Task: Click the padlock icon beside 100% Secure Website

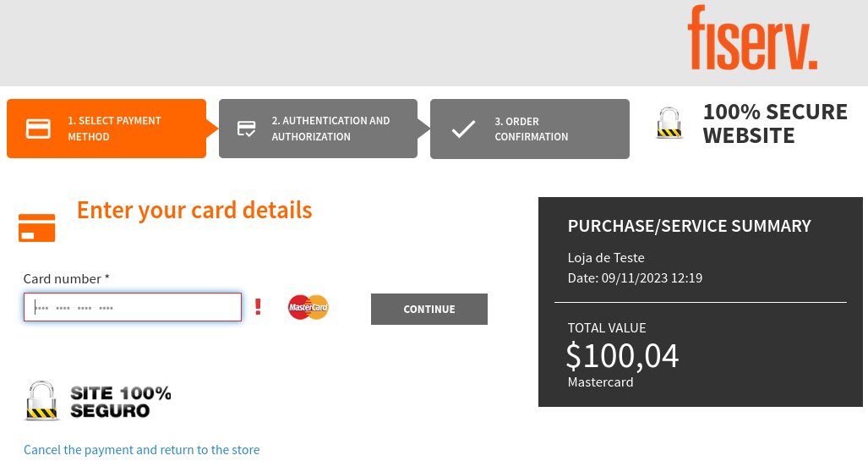Action: click(669, 123)
